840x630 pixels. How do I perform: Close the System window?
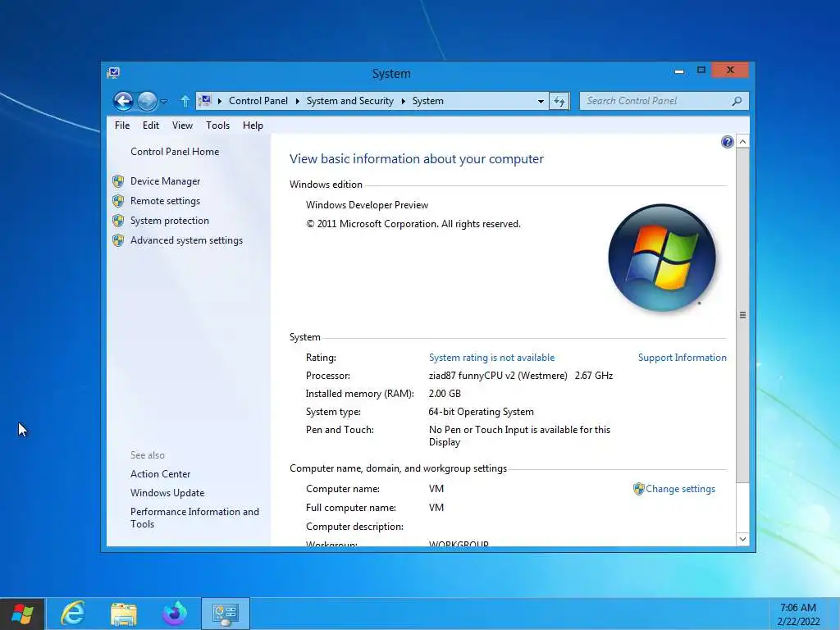point(730,71)
